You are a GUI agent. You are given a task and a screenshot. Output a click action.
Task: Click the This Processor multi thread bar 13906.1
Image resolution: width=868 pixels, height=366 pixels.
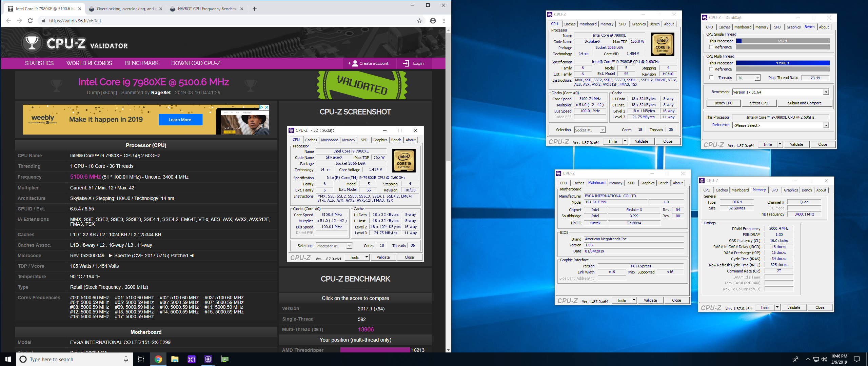[783, 63]
